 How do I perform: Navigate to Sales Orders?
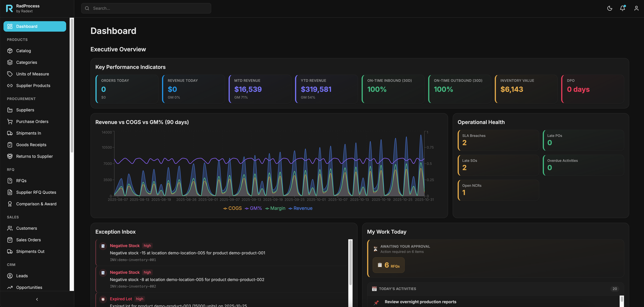28,240
